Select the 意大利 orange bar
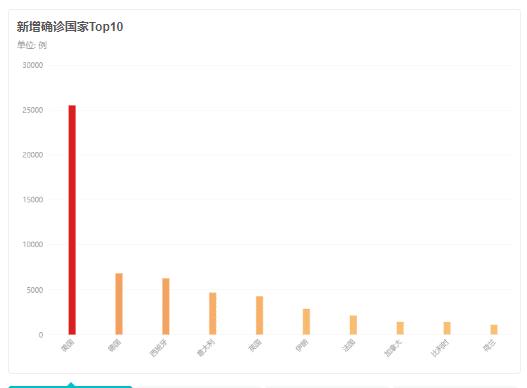This screenshot has height=388, width=527. (213, 314)
